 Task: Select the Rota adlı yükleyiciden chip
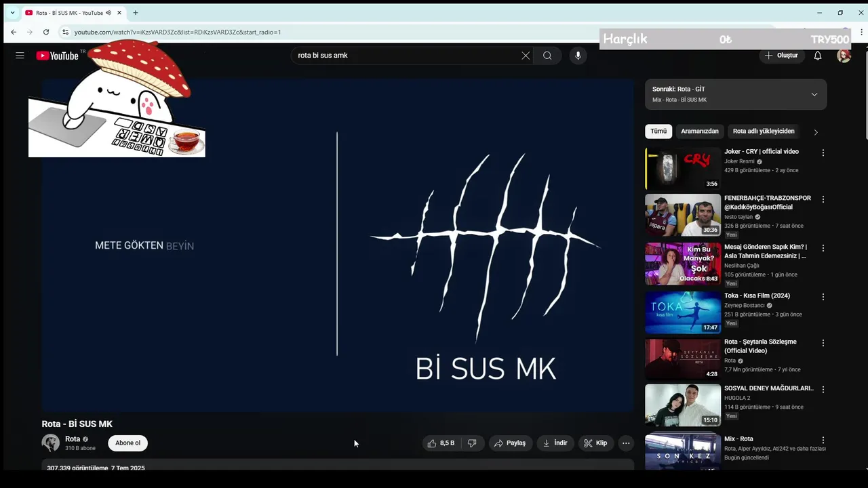pos(764,131)
